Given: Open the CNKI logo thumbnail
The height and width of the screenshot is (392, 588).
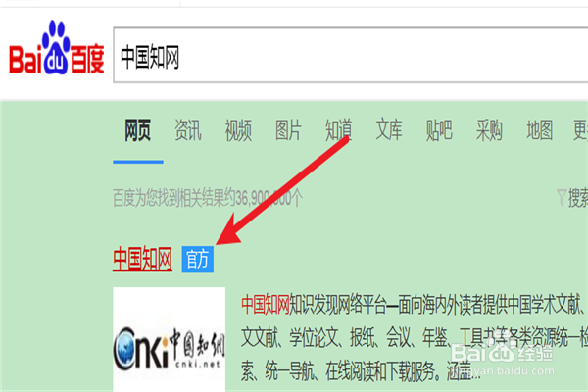Looking at the screenshot, I should pos(170,339).
